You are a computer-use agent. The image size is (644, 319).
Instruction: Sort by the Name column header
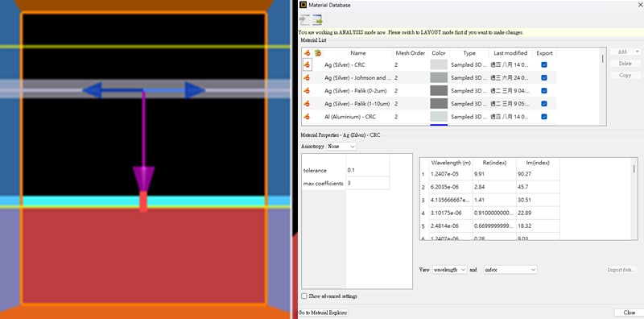[x=357, y=53]
